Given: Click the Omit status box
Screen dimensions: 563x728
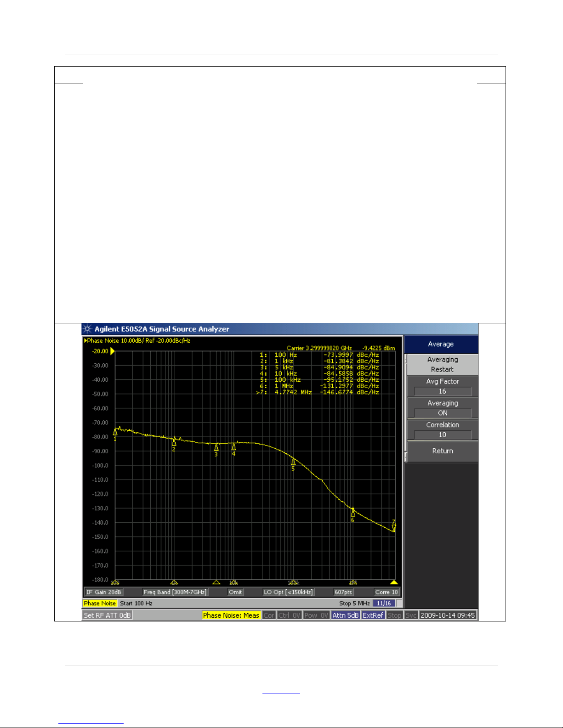Looking at the screenshot, I should 235,592.
